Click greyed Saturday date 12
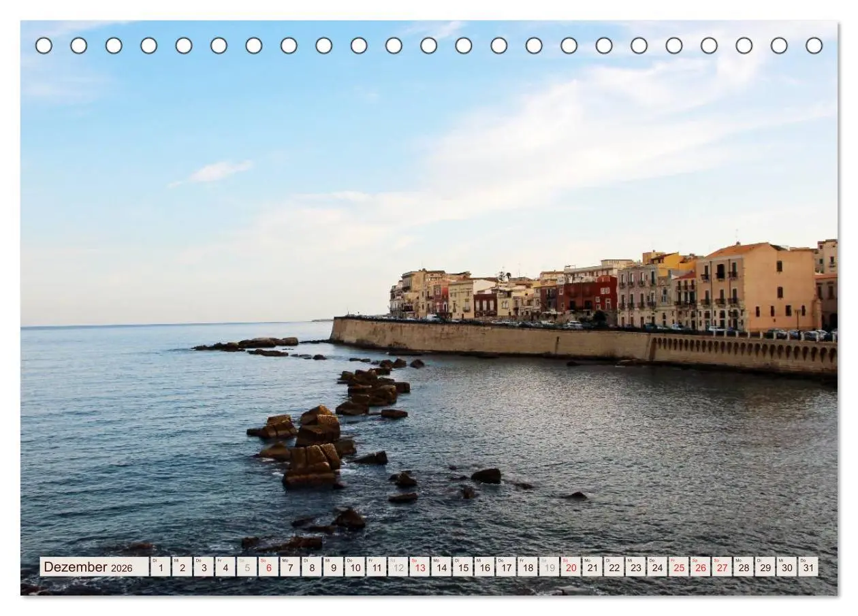 398,567
